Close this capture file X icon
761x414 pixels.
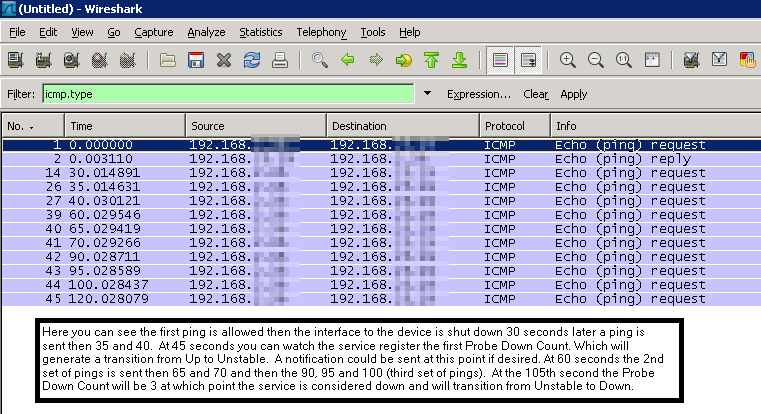point(224,60)
